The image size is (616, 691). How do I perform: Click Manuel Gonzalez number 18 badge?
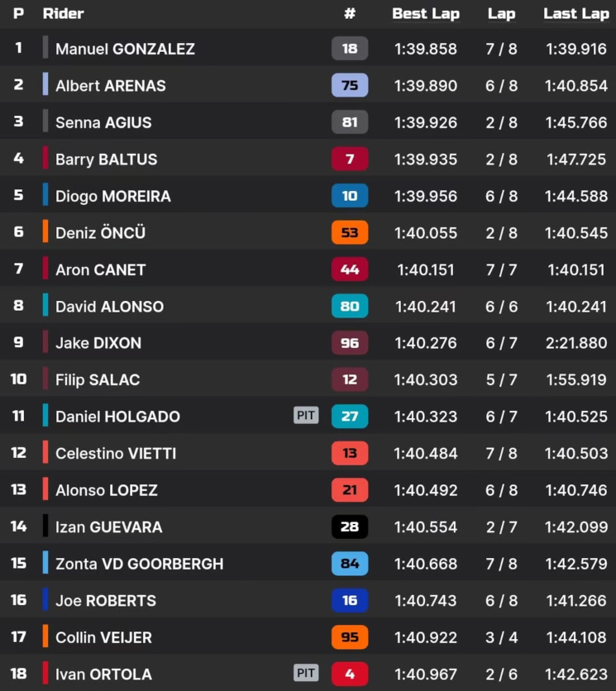tap(350, 49)
